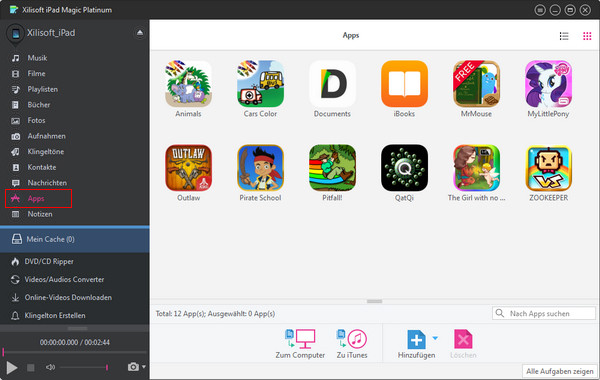The height and width of the screenshot is (380, 600).
Task: Click the horizontal splitter handle above status bar
Action: 374,302
